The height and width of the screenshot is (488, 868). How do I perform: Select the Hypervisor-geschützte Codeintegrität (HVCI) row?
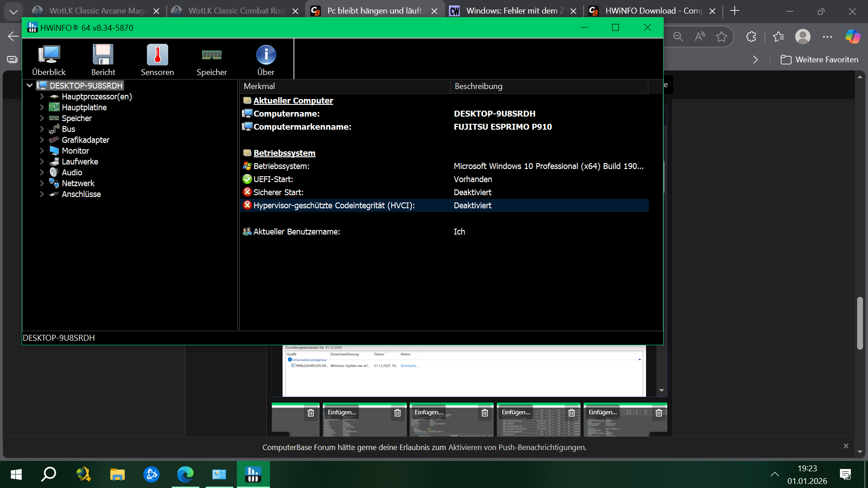pos(334,206)
